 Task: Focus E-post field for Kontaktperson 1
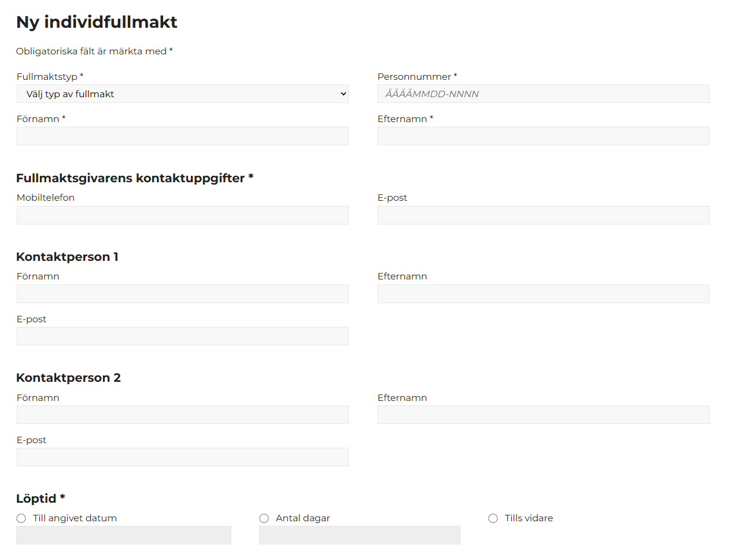(182, 336)
